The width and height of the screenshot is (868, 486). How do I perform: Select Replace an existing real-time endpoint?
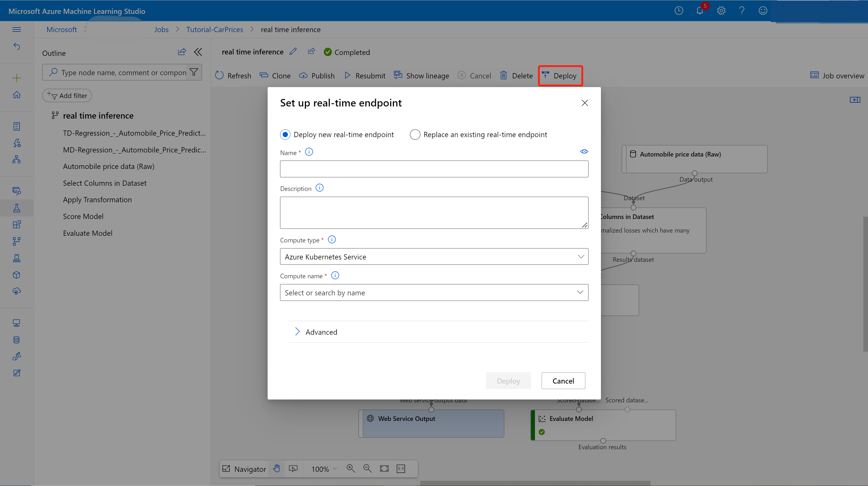(415, 134)
